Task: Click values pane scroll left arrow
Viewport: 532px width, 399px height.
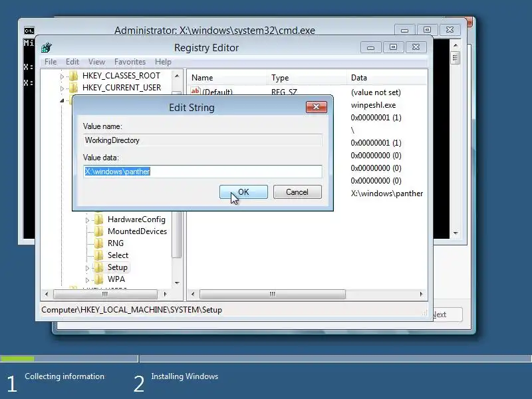Action: 193,294
